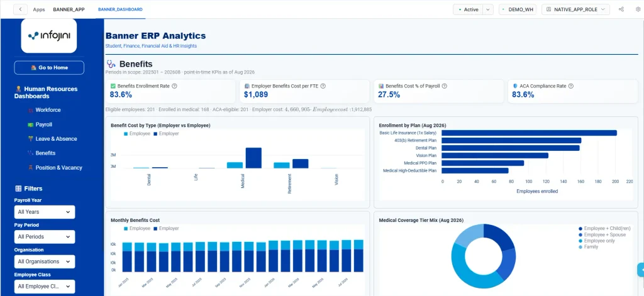This screenshot has height=296, width=644.
Task: Open the DEMO_WH warehouse selector
Action: coord(518,9)
